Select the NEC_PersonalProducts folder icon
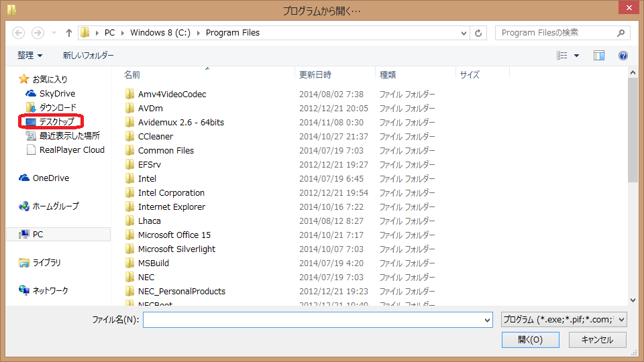 (x=129, y=292)
